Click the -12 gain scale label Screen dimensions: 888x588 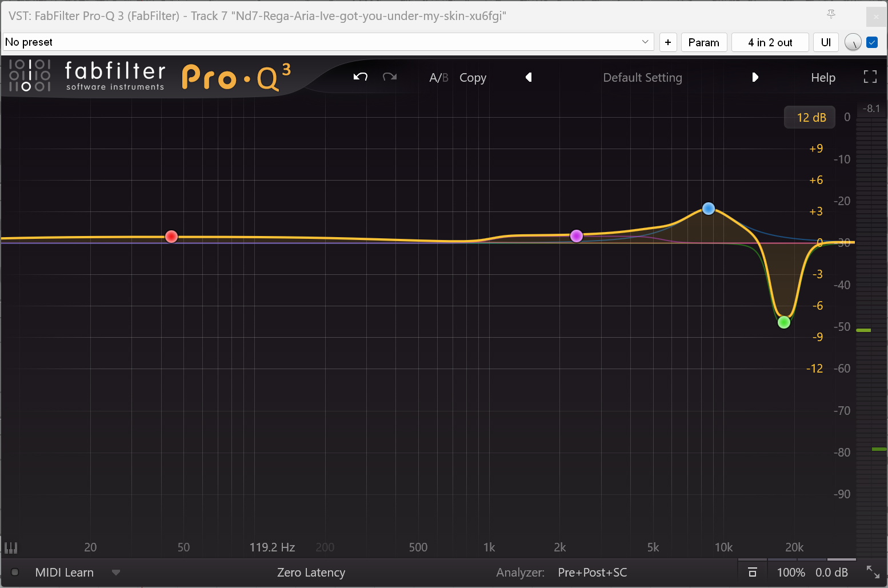point(815,369)
